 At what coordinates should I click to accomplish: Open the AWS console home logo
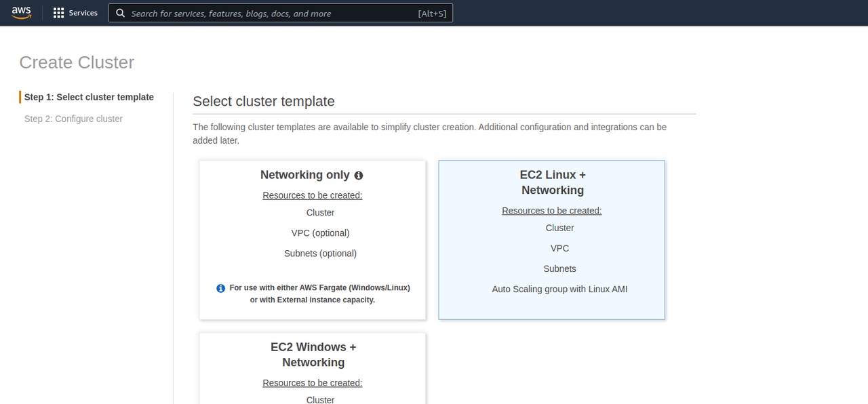tap(22, 13)
